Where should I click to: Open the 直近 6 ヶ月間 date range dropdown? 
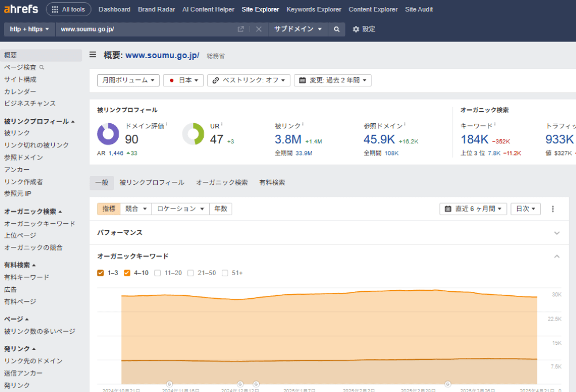tap(473, 209)
